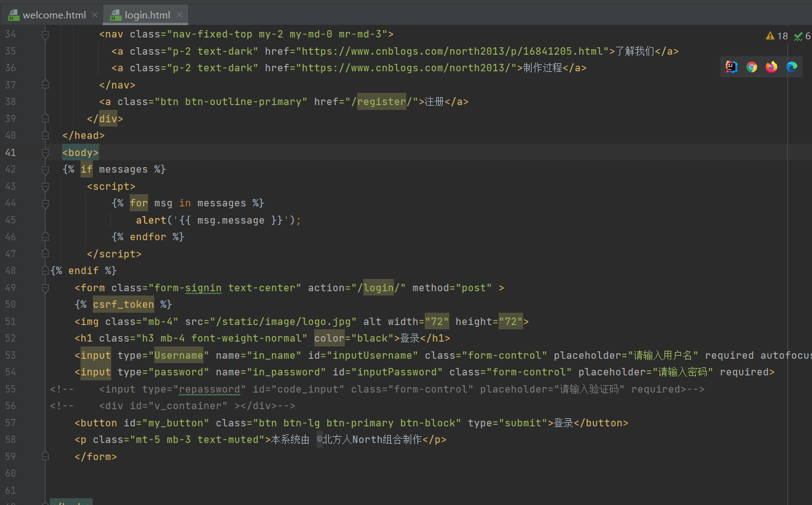
Task: Click the /login/ action value
Action: (x=379, y=288)
